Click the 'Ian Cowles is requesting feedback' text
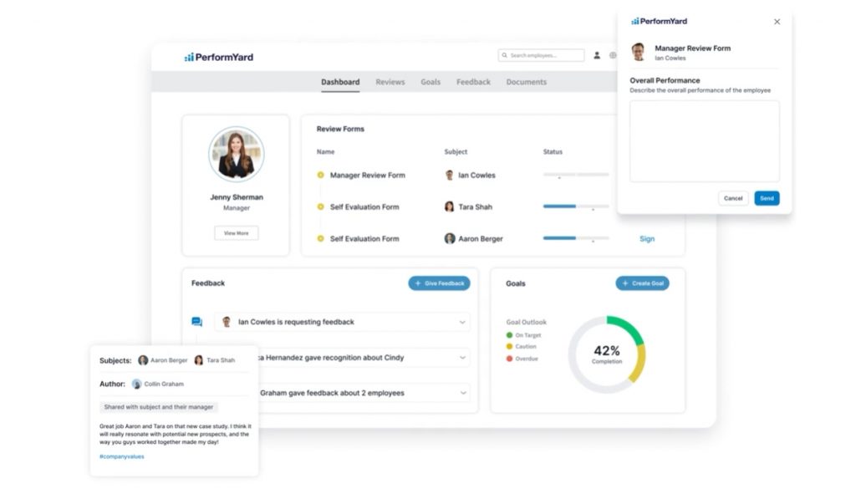 [x=297, y=322]
